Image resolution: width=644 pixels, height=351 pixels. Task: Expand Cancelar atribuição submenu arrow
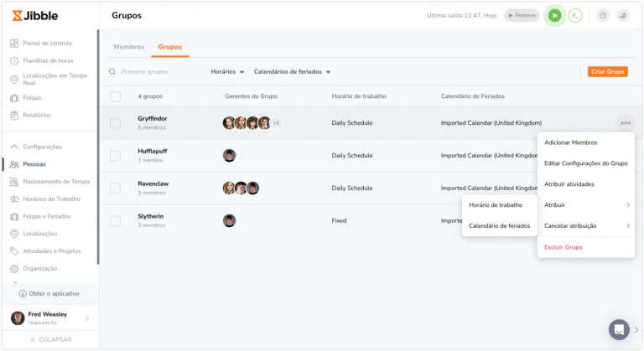(628, 226)
